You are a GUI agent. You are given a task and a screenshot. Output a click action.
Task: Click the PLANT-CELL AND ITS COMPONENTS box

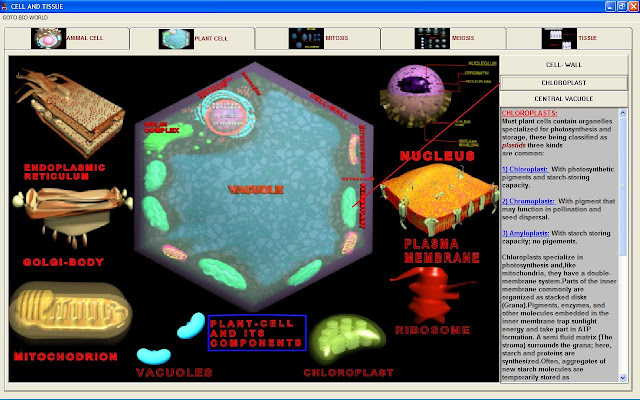pyautogui.click(x=257, y=333)
